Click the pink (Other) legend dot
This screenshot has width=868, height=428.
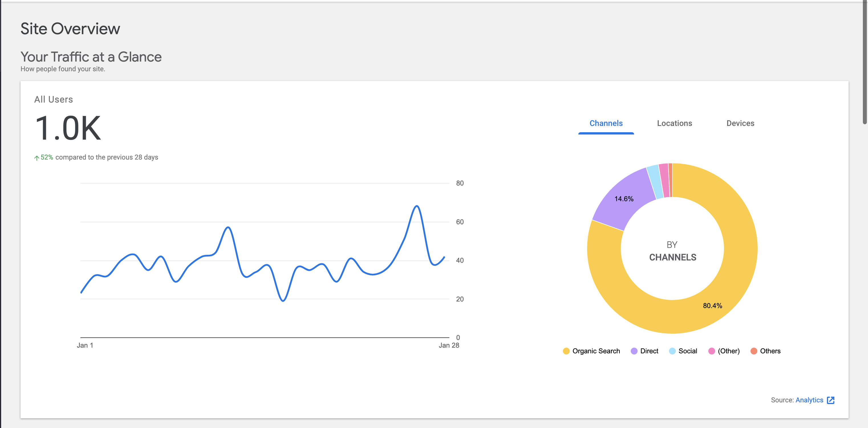[x=712, y=351]
